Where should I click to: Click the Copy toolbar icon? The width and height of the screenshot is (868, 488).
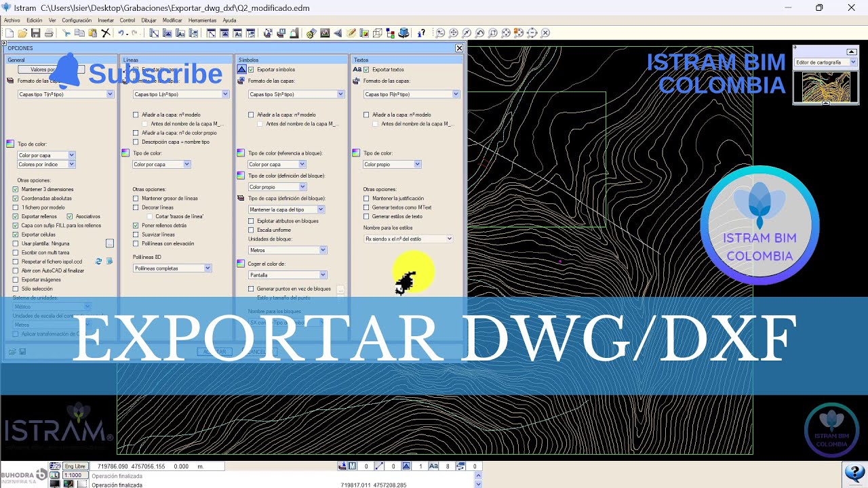79,33
